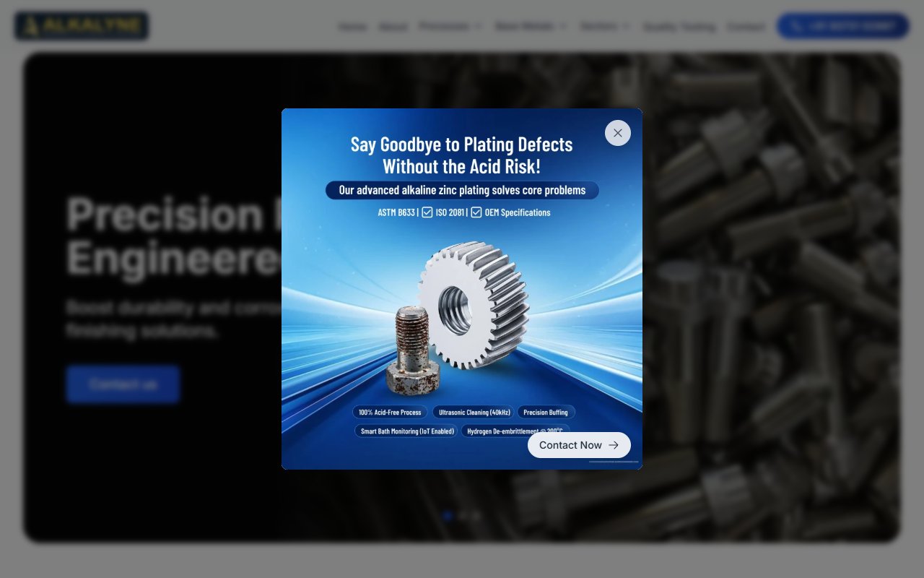Screen dimensions: 924x578
Task: Expand the Base Metals dropdown menu
Action: [x=531, y=26]
